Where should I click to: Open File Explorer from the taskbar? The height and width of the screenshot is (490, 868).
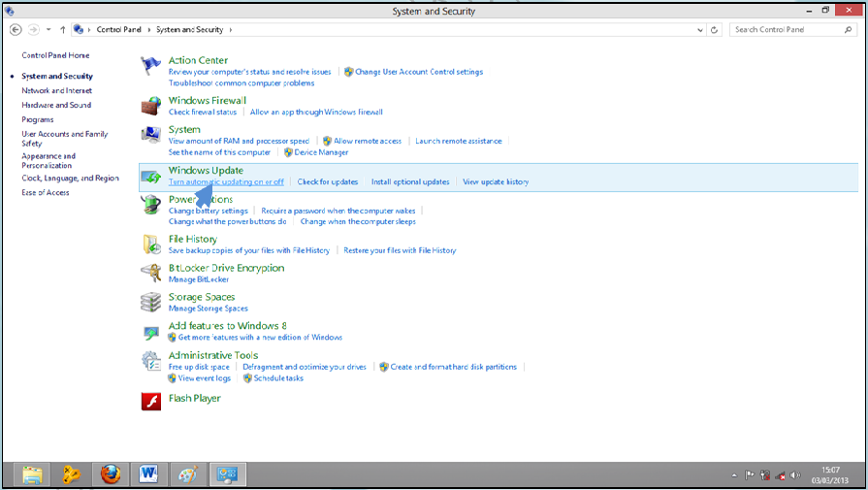[32, 474]
